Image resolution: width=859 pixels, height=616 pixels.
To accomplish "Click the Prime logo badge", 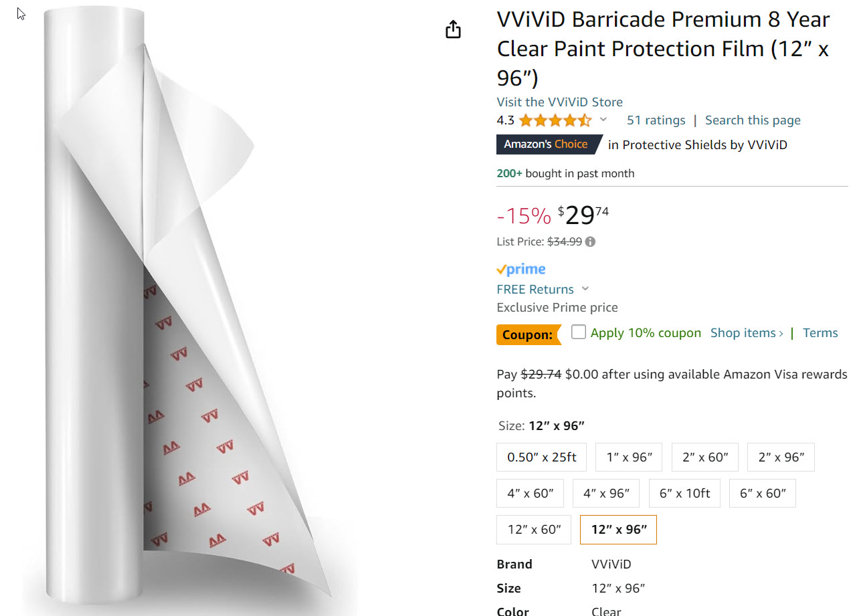I will tap(520, 270).
